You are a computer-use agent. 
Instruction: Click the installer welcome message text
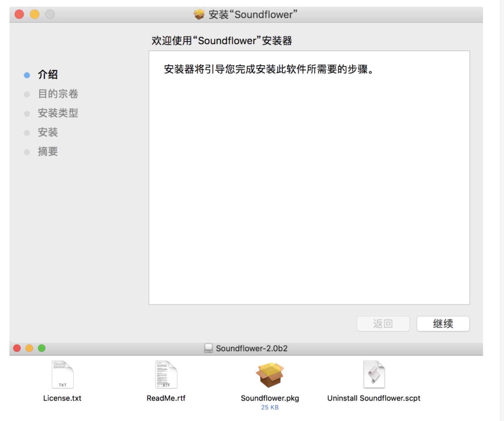click(269, 69)
